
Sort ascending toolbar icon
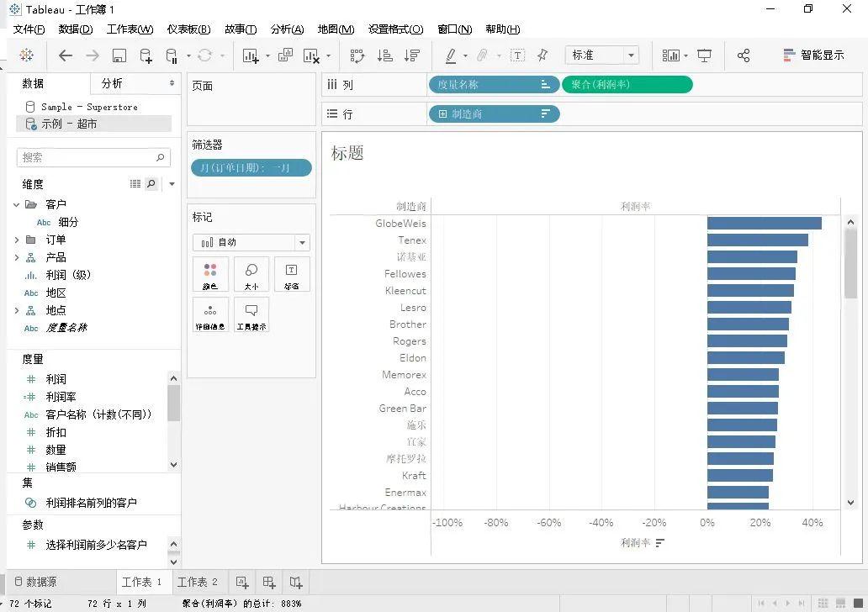pyautogui.click(x=384, y=55)
